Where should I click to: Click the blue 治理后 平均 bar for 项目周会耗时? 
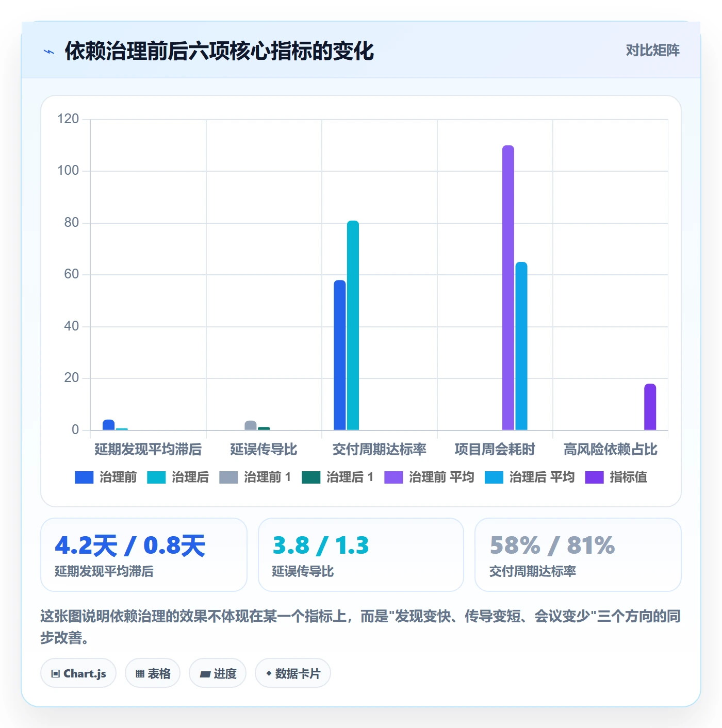(x=521, y=346)
